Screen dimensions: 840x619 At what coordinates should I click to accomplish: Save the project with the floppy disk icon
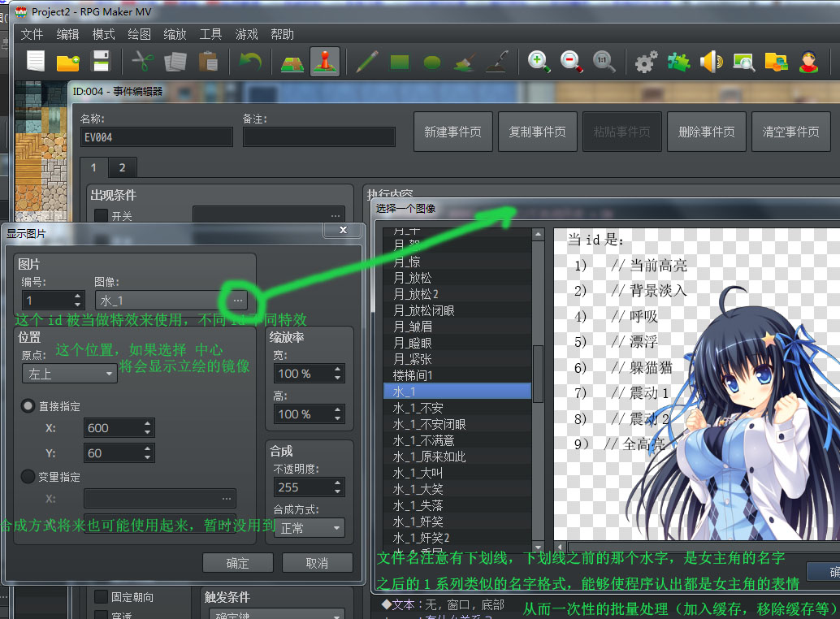[x=102, y=62]
